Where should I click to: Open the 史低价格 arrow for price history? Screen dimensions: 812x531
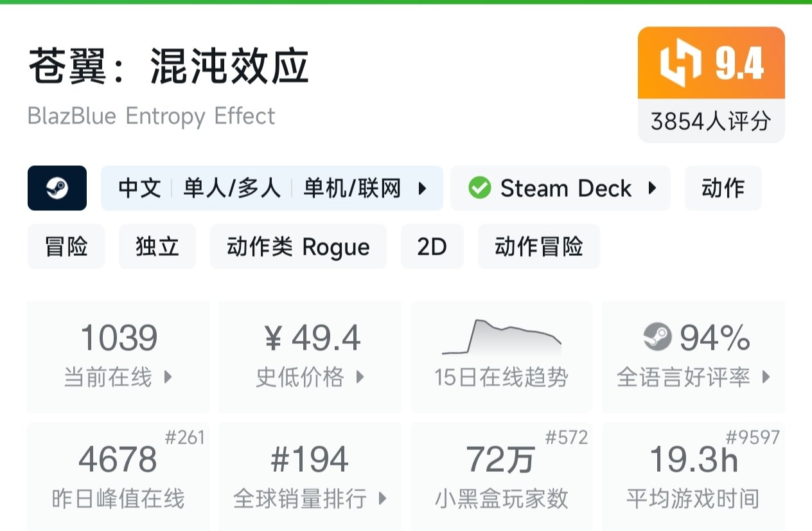pos(360,377)
